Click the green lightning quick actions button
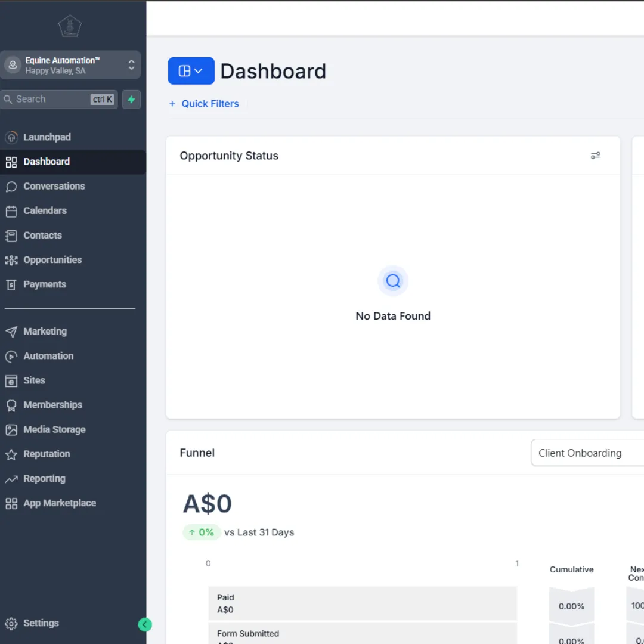Screen dimensions: 644x644 pyautogui.click(x=131, y=100)
